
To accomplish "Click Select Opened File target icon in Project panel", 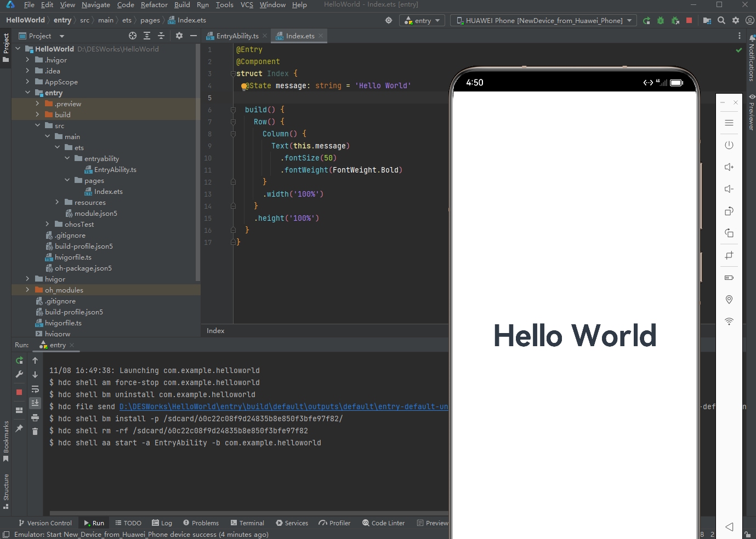I will pyautogui.click(x=132, y=36).
